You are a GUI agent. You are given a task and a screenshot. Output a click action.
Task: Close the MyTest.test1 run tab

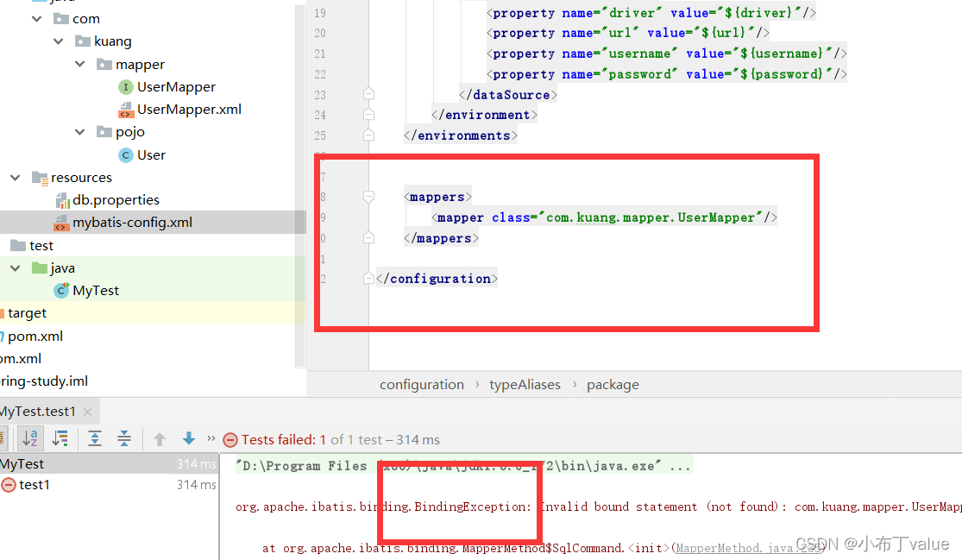pyautogui.click(x=88, y=412)
